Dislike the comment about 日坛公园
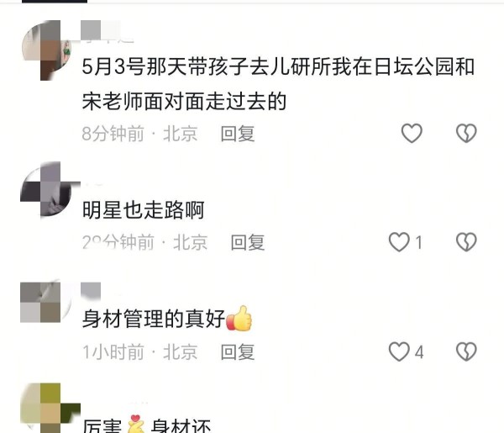 [466, 133]
